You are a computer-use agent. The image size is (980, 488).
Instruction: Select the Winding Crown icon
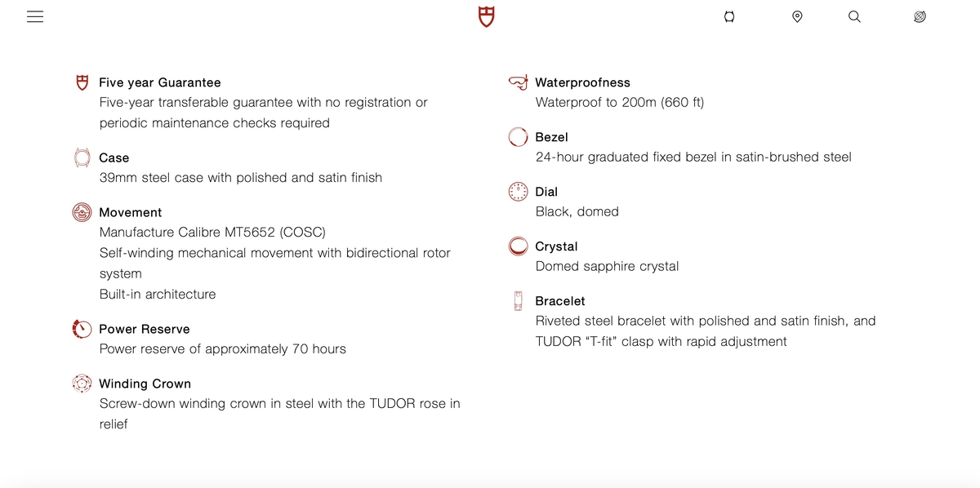(82, 384)
